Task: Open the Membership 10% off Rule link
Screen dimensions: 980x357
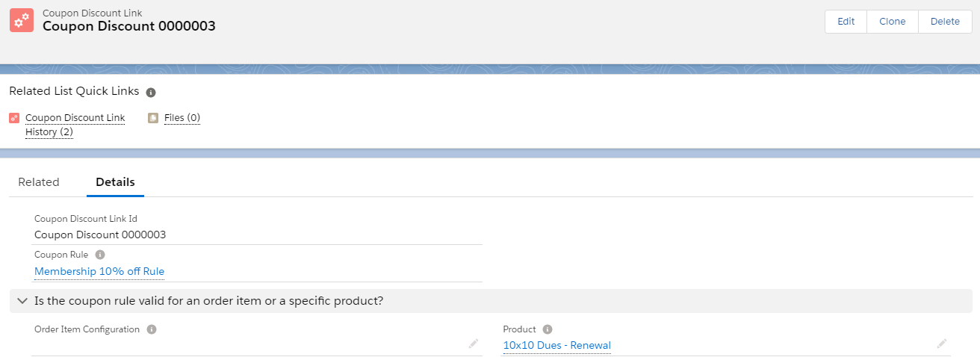Action: 99,271
